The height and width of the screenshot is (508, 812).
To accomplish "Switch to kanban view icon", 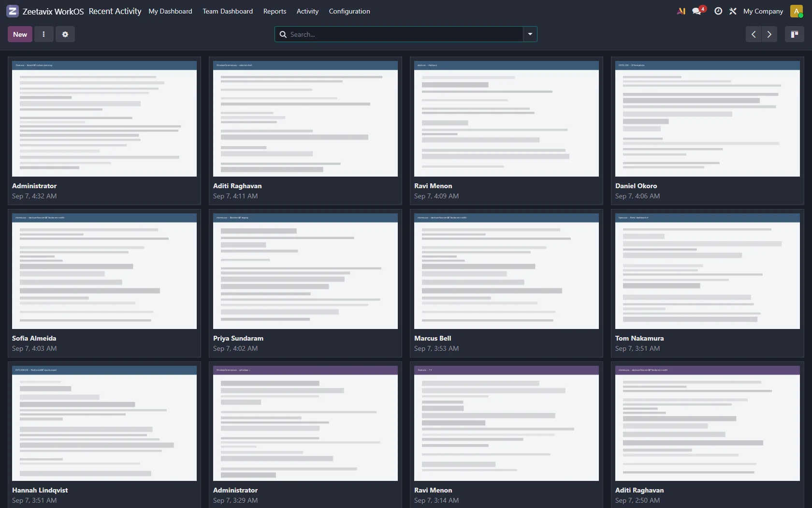I will pos(795,34).
